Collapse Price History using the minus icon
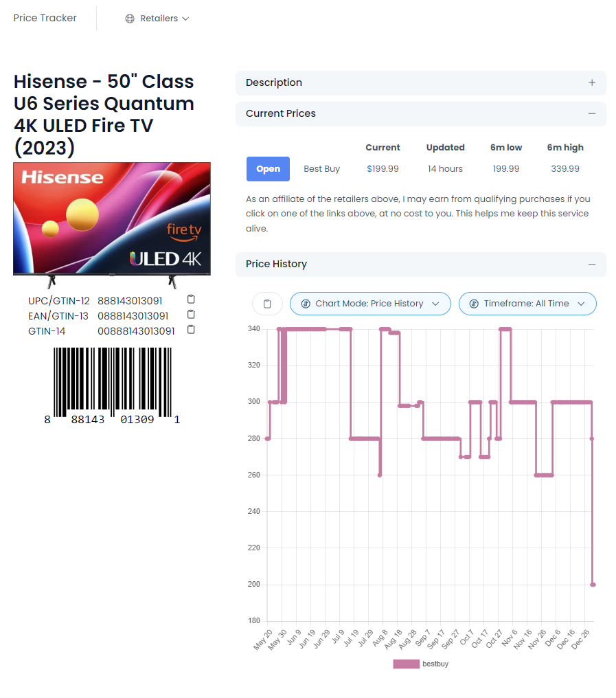This screenshot has height=698, width=616. [x=592, y=264]
